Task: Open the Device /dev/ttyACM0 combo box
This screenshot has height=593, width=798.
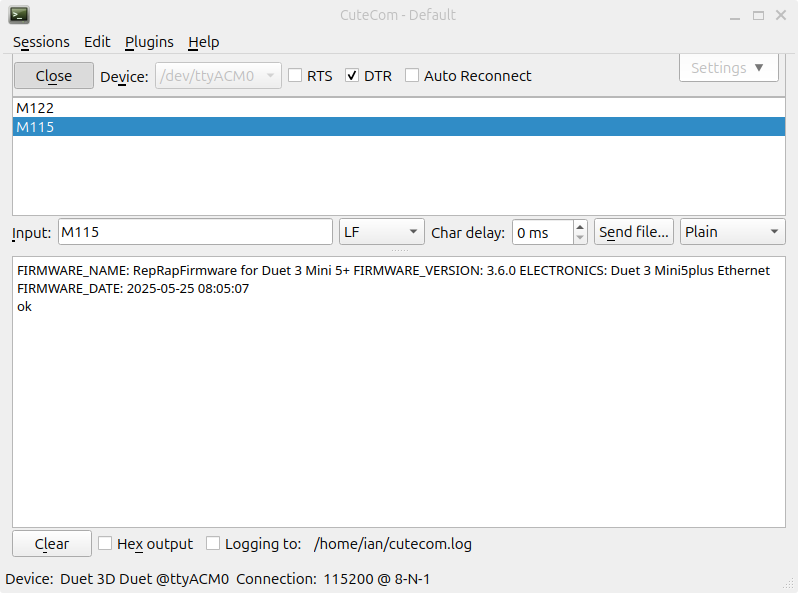Action: pyautogui.click(x=218, y=76)
